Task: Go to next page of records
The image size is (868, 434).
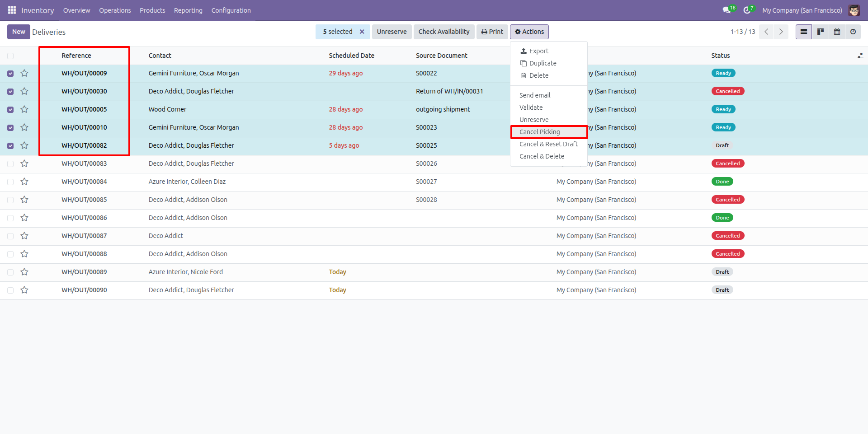Action: click(781, 32)
